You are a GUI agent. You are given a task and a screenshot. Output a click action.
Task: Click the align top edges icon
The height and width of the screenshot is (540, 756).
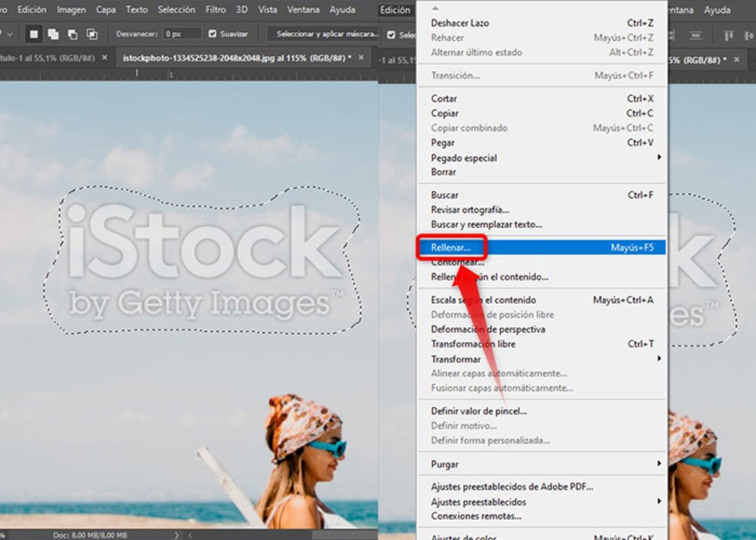tap(728, 35)
